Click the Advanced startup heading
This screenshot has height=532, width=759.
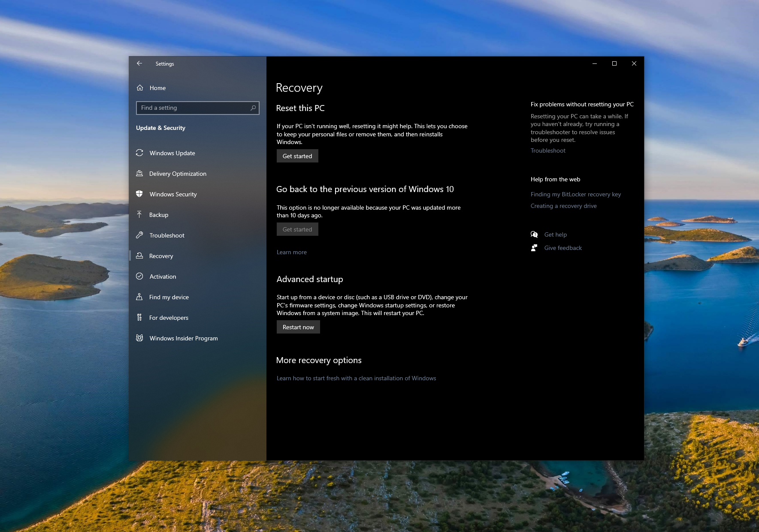pos(310,279)
